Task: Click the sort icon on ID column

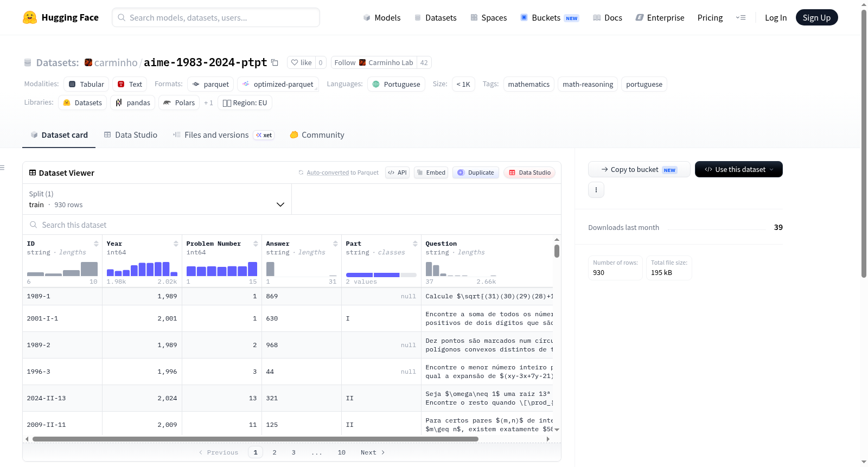Action: (96, 244)
